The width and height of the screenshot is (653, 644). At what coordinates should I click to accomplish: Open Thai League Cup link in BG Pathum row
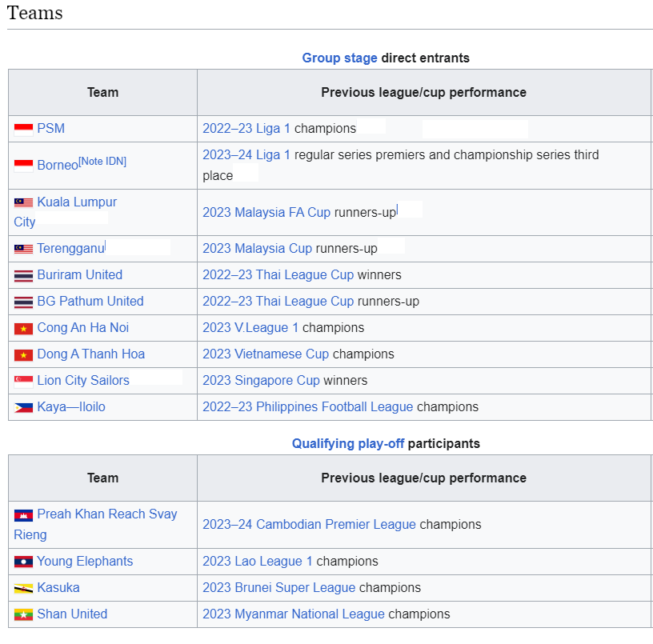pyautogui.click(x=278, y=301)
